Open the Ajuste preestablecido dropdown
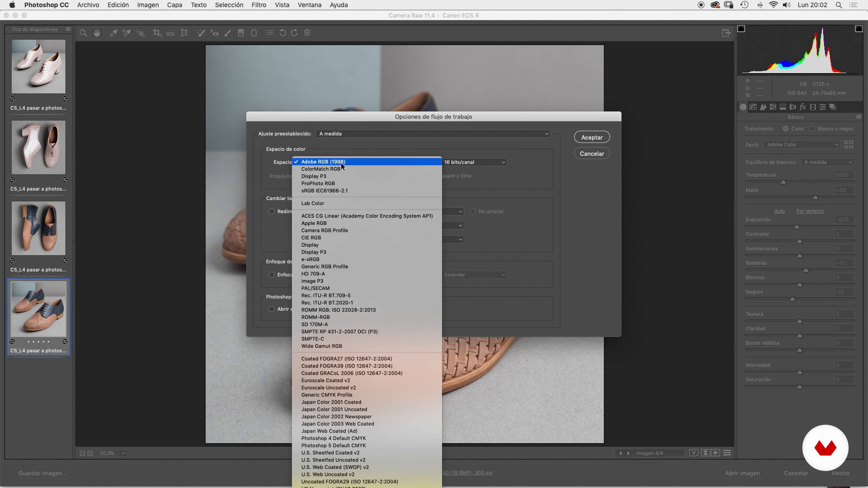 (433, 134)
